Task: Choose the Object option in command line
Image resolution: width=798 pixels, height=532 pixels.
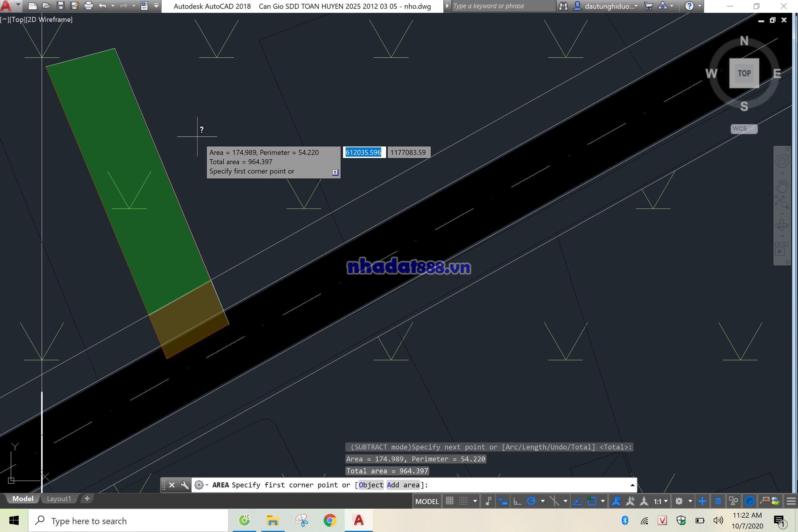Action: click(371, 485)
